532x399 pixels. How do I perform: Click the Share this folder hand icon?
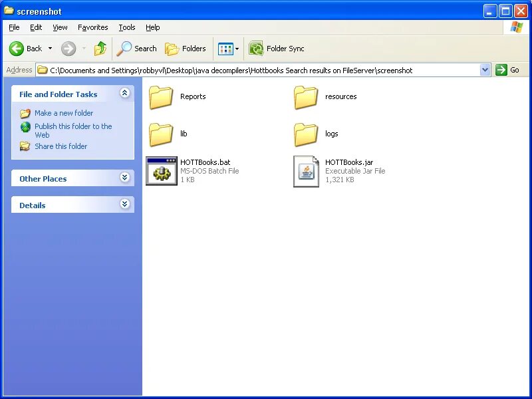25,146
